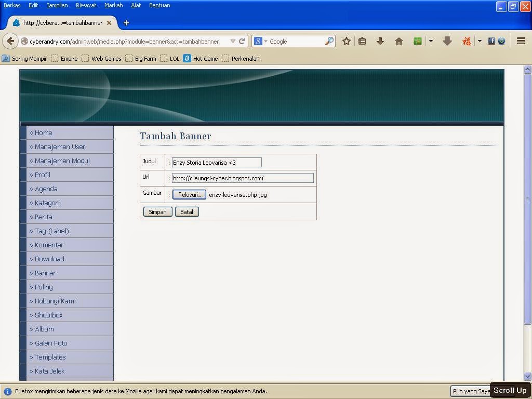Click into the Google search box
532x399 pixels.
click(x=296, y=42)
